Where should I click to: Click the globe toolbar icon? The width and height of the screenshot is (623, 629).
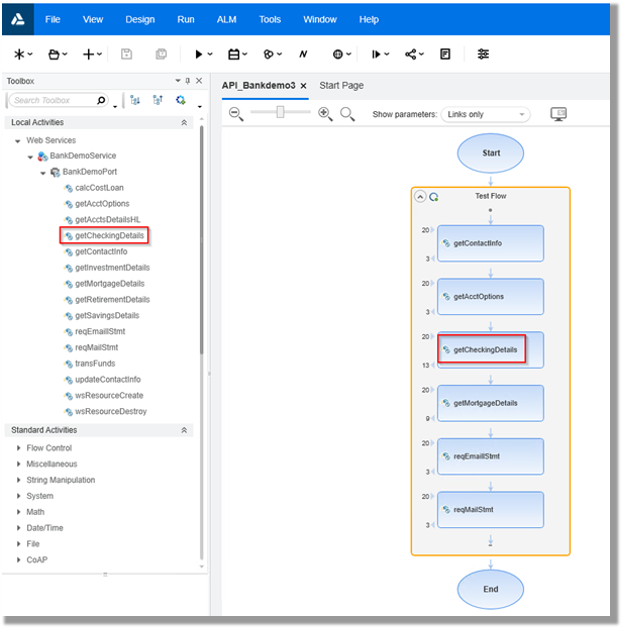click(338, 54)
